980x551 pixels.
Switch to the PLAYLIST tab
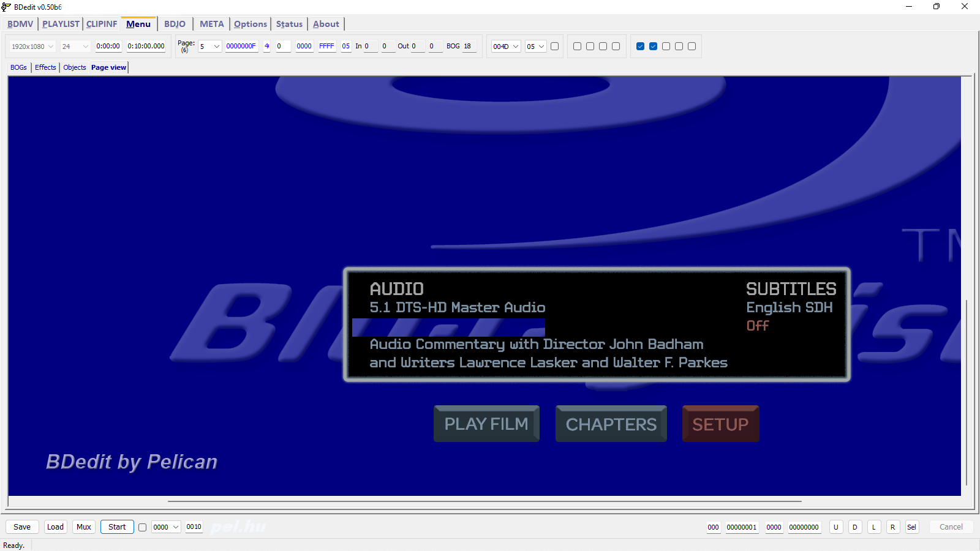(x=61, y=24)
